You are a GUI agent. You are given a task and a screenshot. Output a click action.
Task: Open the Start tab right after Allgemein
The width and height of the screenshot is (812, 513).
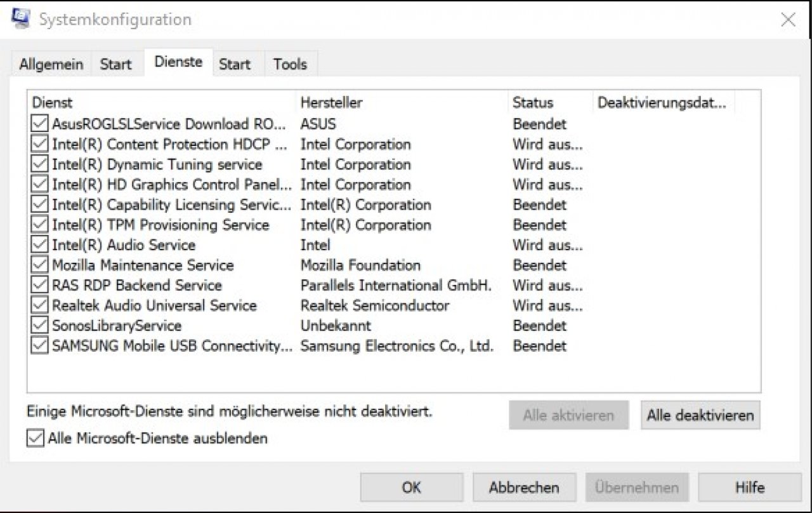[115, 64]
